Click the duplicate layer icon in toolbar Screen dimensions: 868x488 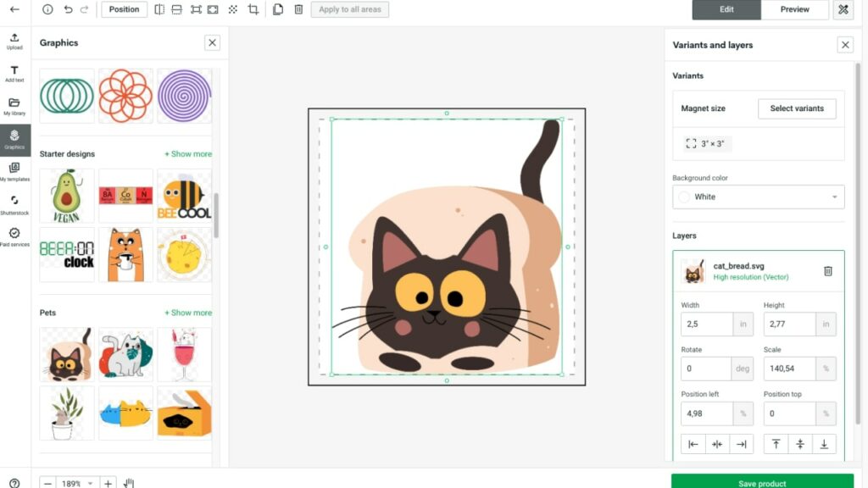coord(278,9)
